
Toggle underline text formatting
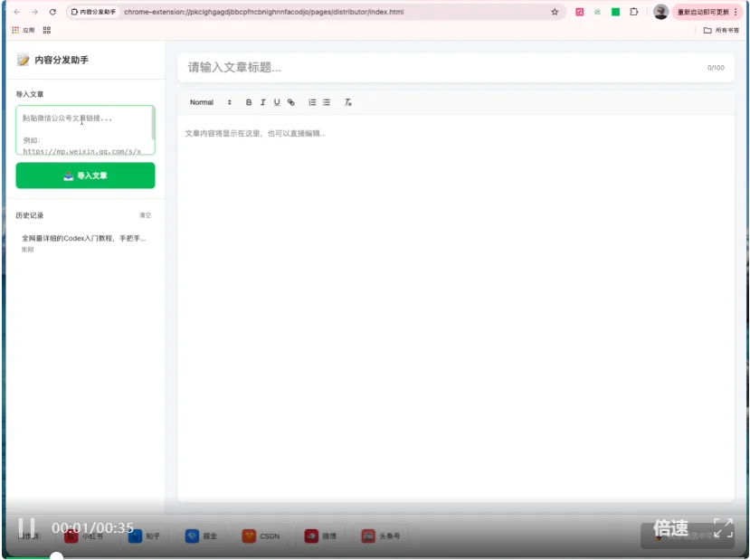277,102
